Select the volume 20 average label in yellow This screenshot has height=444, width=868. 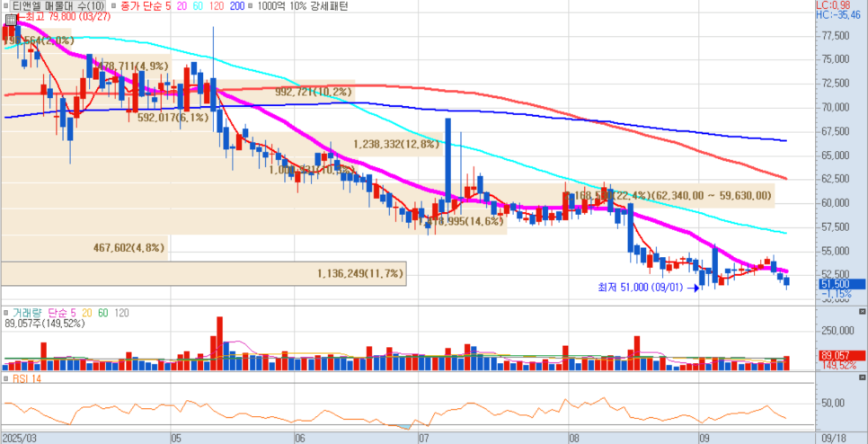pos(87,314)
